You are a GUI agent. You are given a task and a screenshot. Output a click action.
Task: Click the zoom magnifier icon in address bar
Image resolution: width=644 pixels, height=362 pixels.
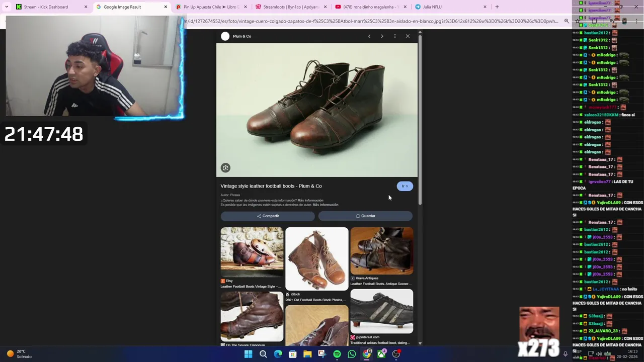click(567, 21)
